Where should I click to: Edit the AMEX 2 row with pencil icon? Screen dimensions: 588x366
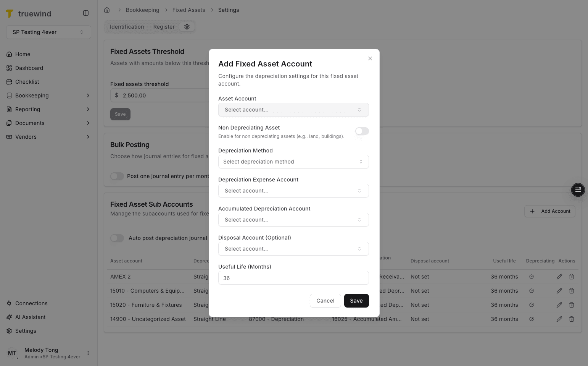click(559, 277)
